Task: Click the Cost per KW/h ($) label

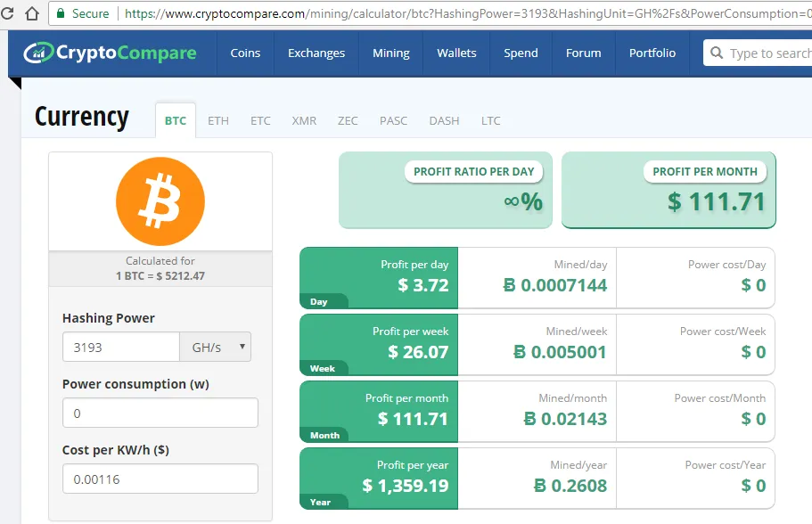Action: pos(116,450)
